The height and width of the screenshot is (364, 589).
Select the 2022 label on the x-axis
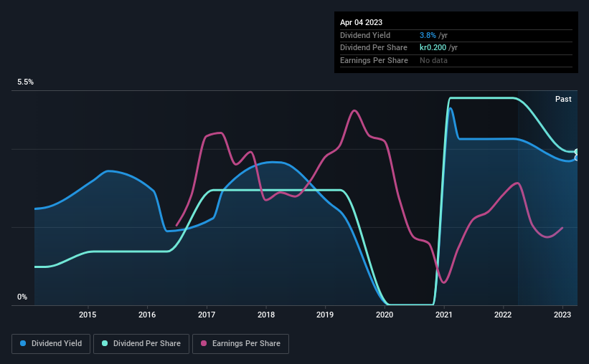503,315
